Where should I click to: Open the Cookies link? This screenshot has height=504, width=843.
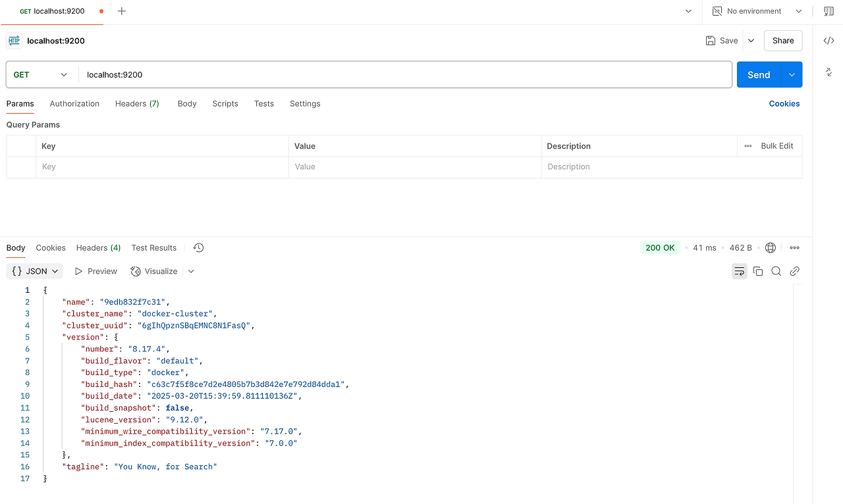click(784, 104)
